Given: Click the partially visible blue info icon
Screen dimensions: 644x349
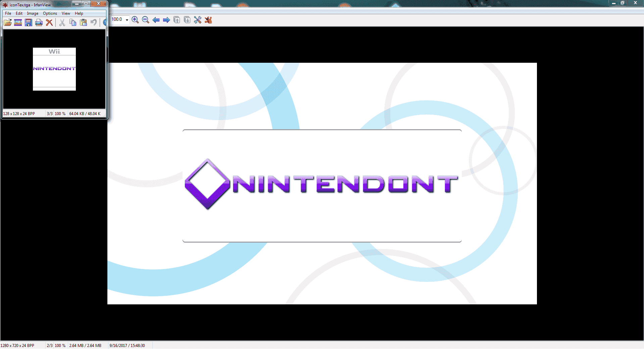Looking at the screenshot, I should click(x=104, y=22).
